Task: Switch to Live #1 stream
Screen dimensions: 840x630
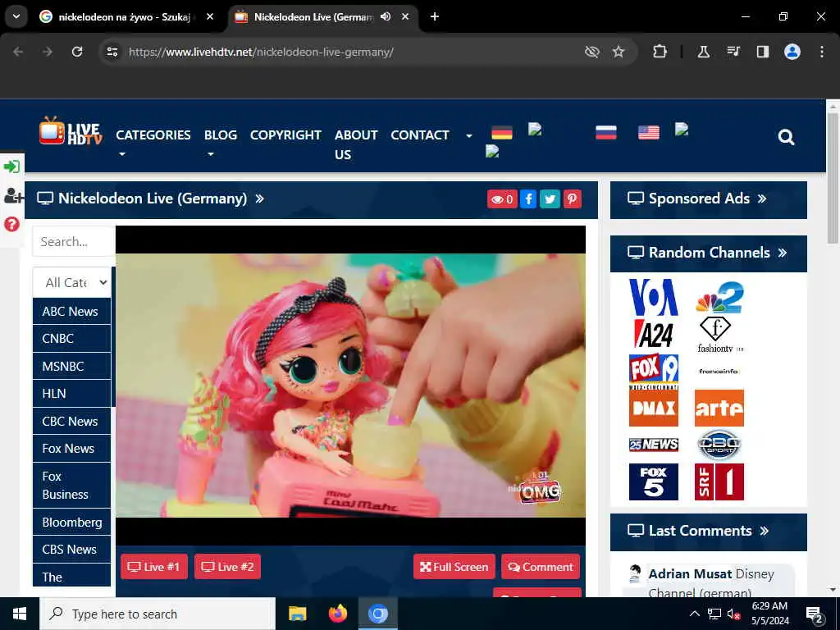Action: pos(153,567)
